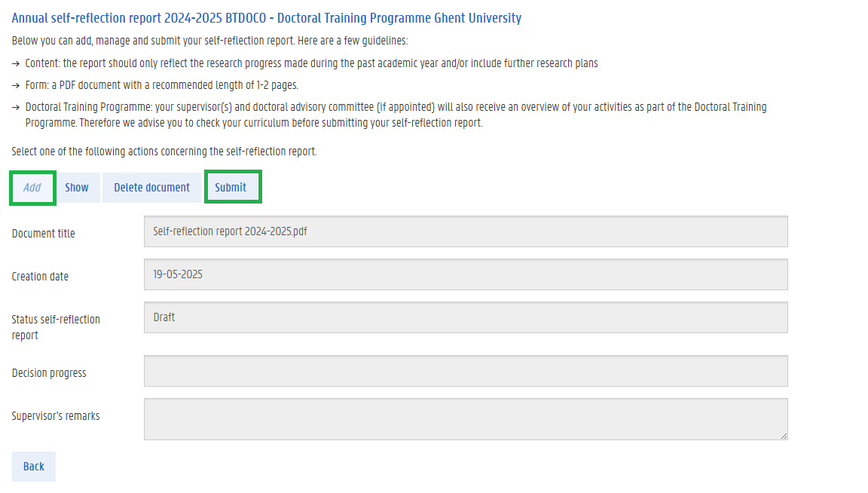
Task: Click the Document title field
Action: 465,232
